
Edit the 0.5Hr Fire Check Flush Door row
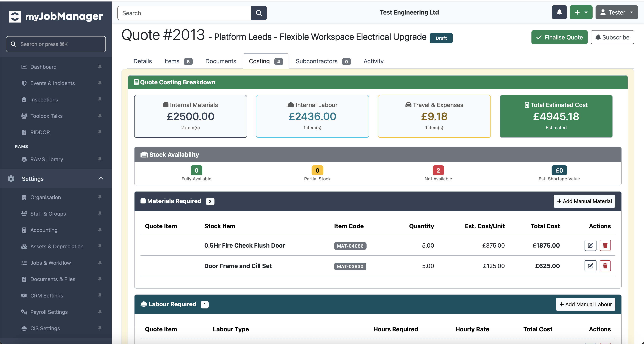click(590, 245)
